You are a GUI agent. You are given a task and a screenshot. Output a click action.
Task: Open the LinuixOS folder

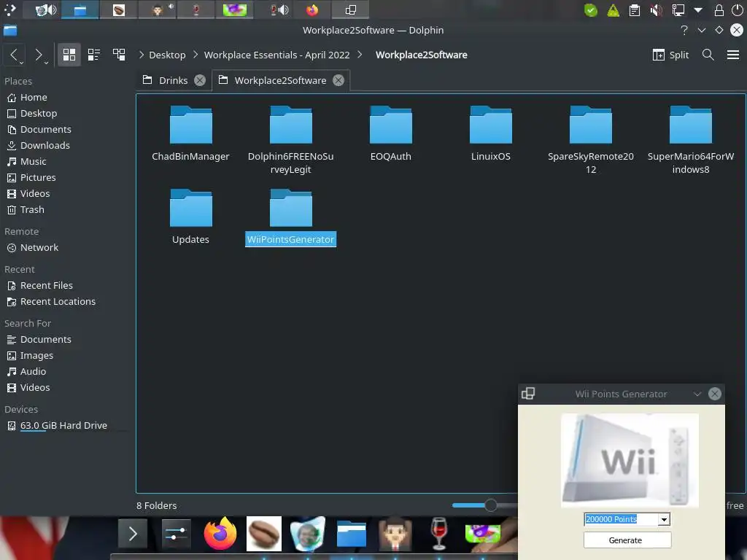coord(491,133)
